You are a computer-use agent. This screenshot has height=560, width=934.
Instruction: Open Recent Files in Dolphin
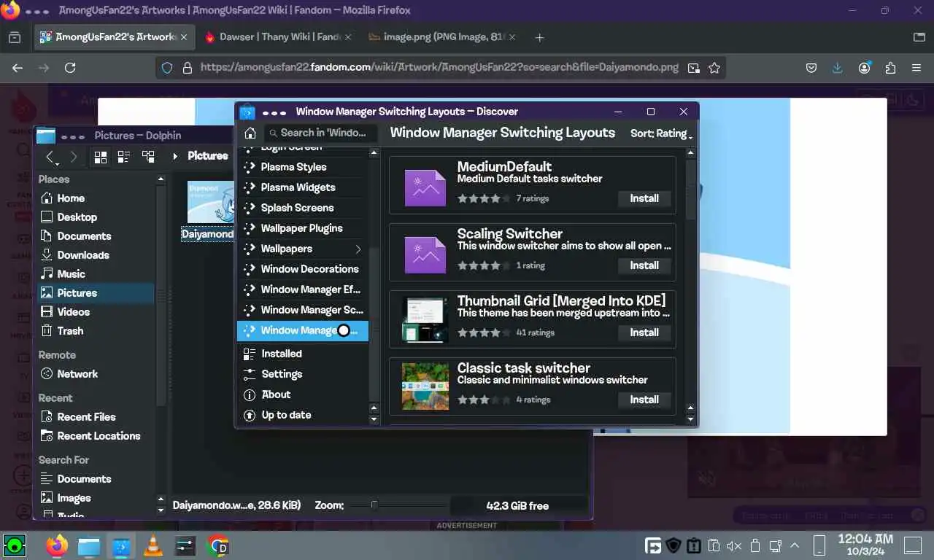click(96, 417)
